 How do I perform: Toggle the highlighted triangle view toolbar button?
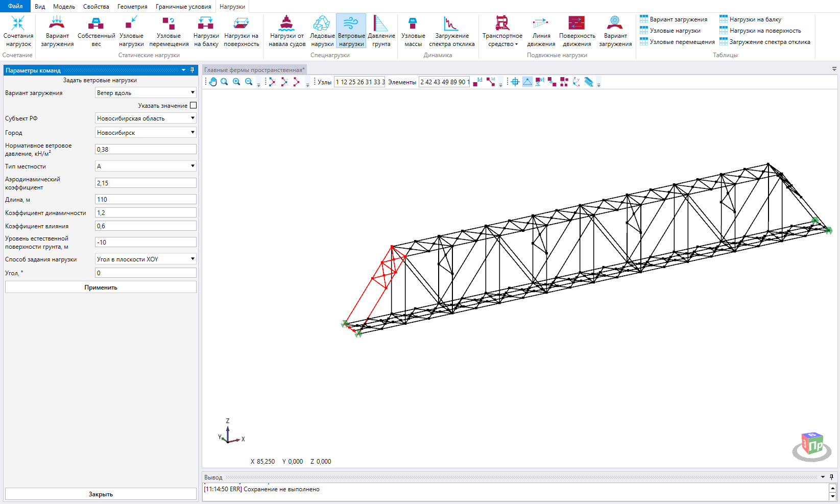[x=527, y=82]
